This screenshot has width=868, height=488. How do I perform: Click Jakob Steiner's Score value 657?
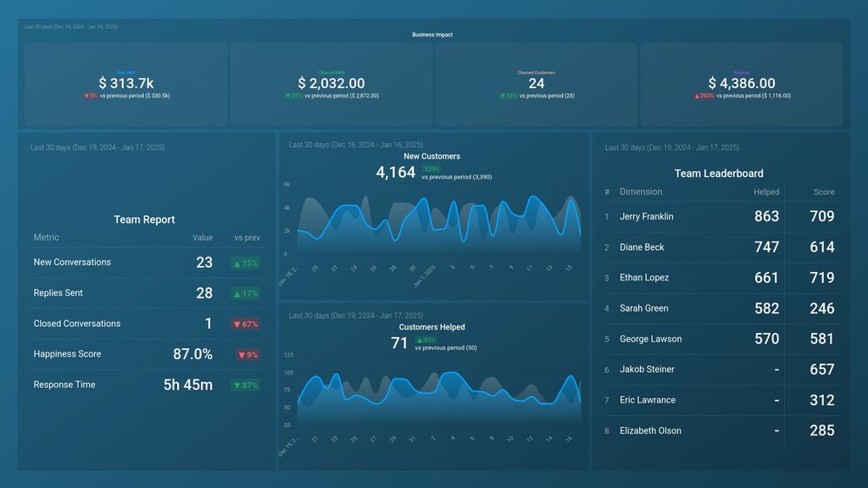coord(821,369)
